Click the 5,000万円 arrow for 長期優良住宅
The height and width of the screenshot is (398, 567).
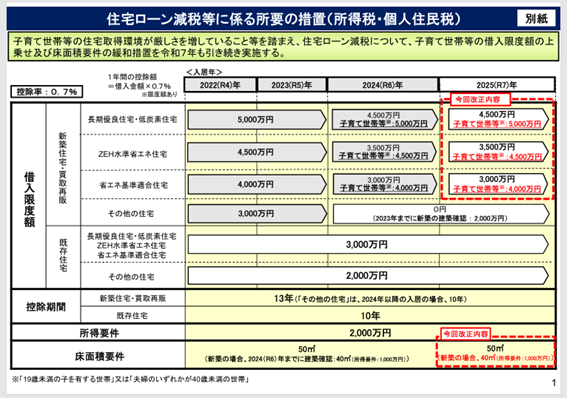pyautogui.click(x=257, y=120)
